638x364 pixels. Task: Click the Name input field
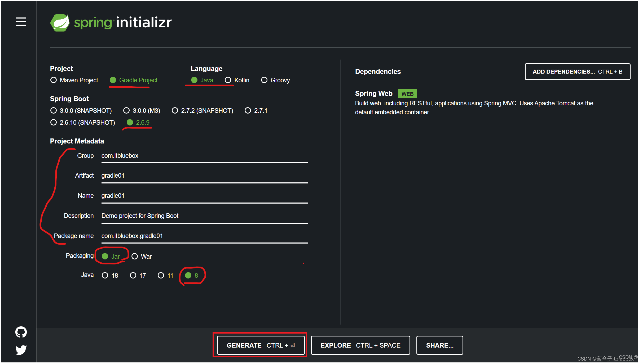[x=205, y=196]
